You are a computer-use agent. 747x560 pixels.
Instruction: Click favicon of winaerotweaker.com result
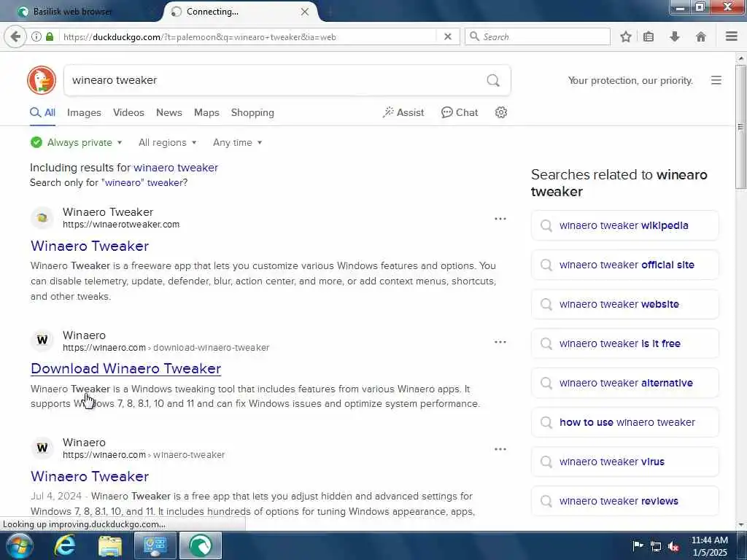click(x=42, y=217)
